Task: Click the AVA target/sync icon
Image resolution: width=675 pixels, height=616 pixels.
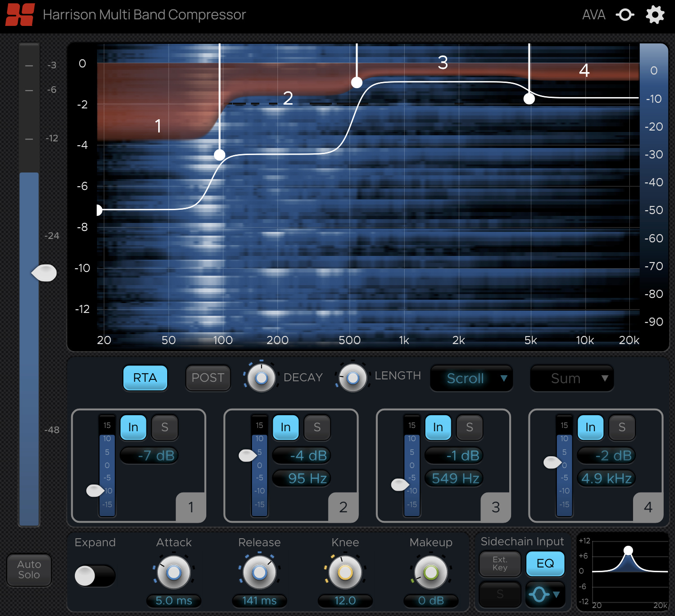Action: click(x=625, y=15)
